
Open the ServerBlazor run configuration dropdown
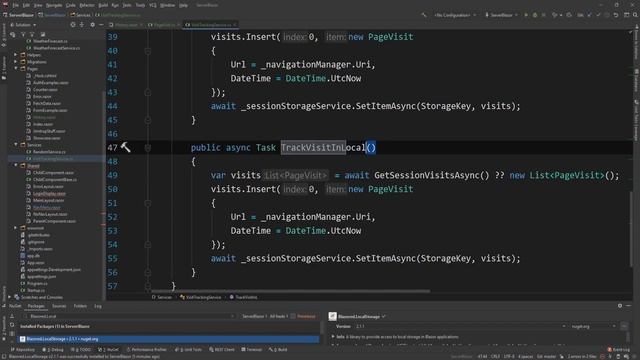[501, 15]
